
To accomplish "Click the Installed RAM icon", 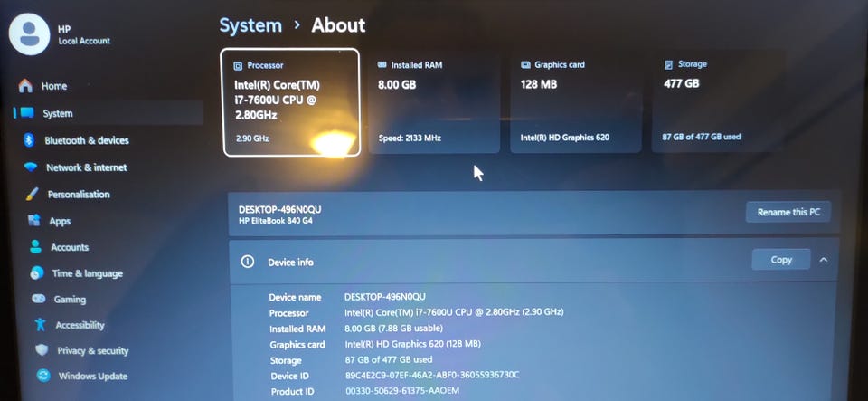I will click(382, 65).
